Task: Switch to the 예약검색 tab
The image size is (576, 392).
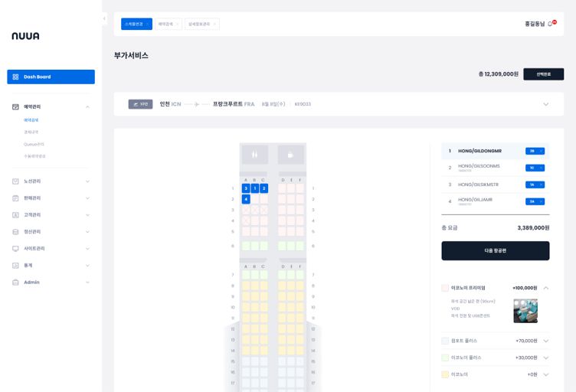Action: (x=169, y=24)
